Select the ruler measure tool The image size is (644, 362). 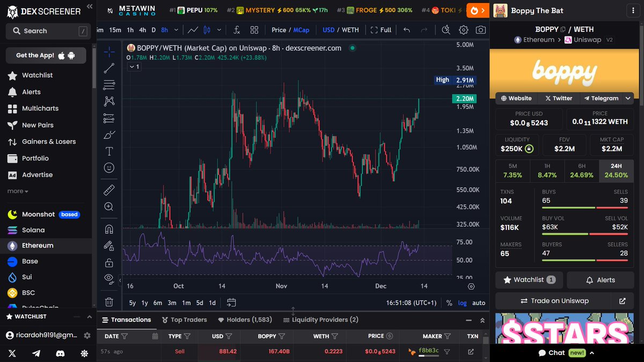[x=109, y=190]
